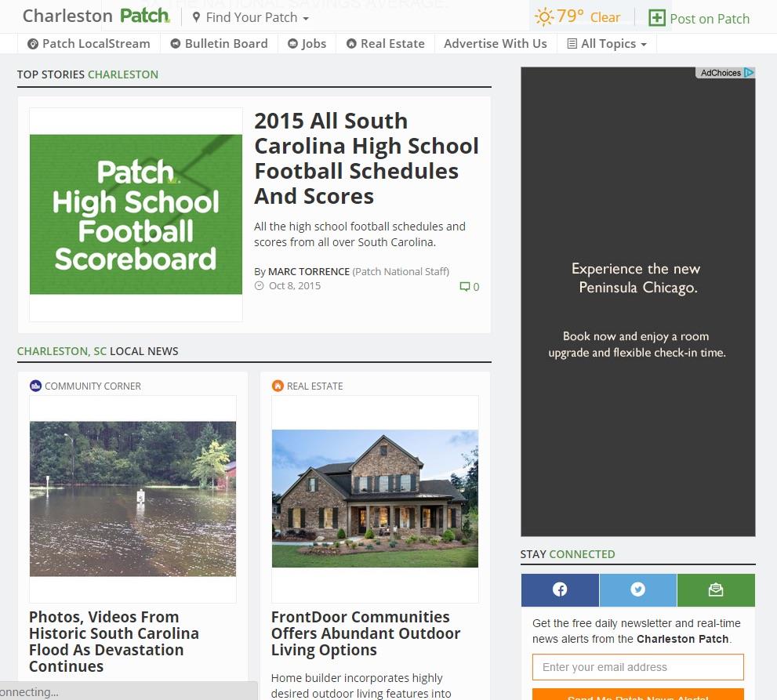Open the FrontDoor Communities article headline
This screenshot has height=700, width=777.
click(x=365, y=633)
